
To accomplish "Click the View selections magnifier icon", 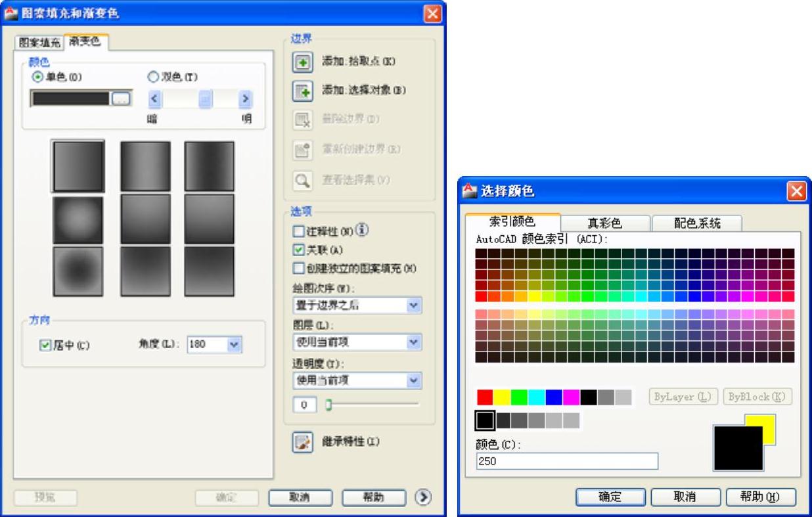I will [x=302, y=180].
